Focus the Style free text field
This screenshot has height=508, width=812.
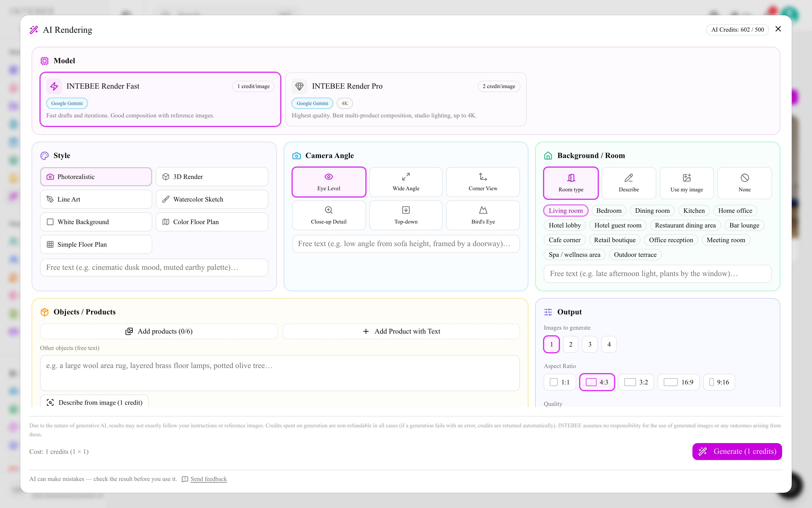coord(154,268)
